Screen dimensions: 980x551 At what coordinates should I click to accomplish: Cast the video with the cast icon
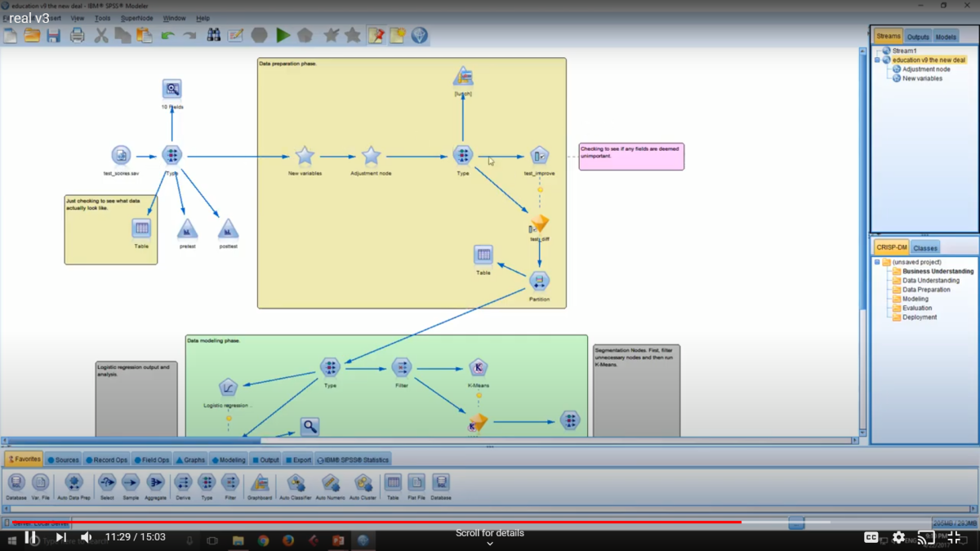[926, 537]
